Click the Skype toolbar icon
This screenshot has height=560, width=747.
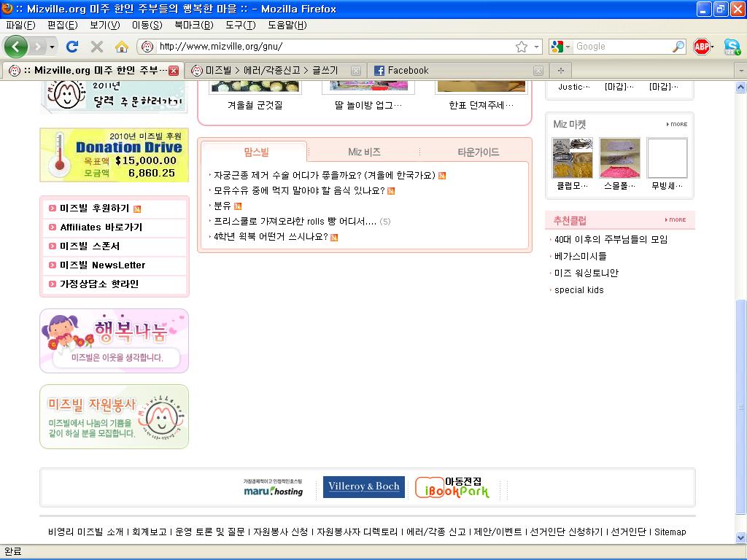tap(732, 47)
